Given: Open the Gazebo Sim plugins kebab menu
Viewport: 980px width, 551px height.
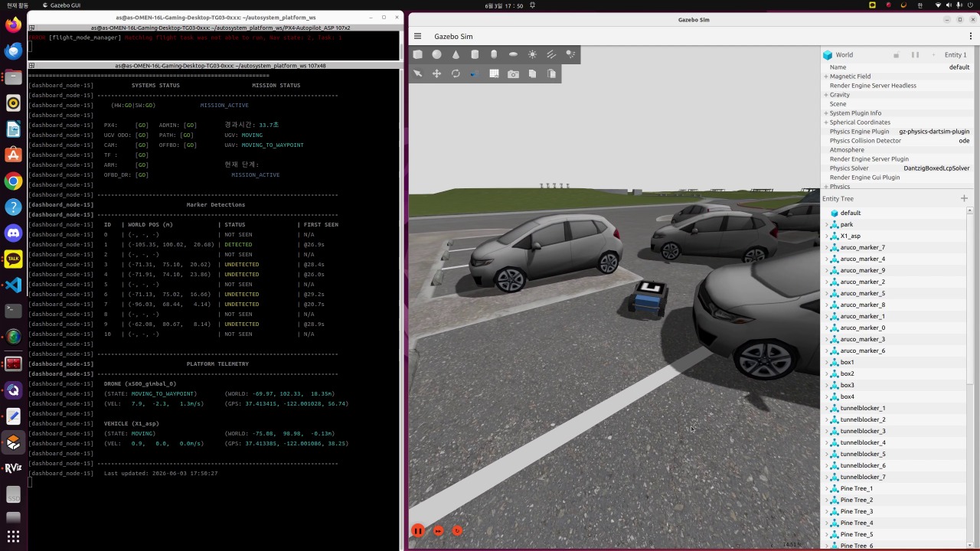Looking at the screenshot, I should [970, 36].
